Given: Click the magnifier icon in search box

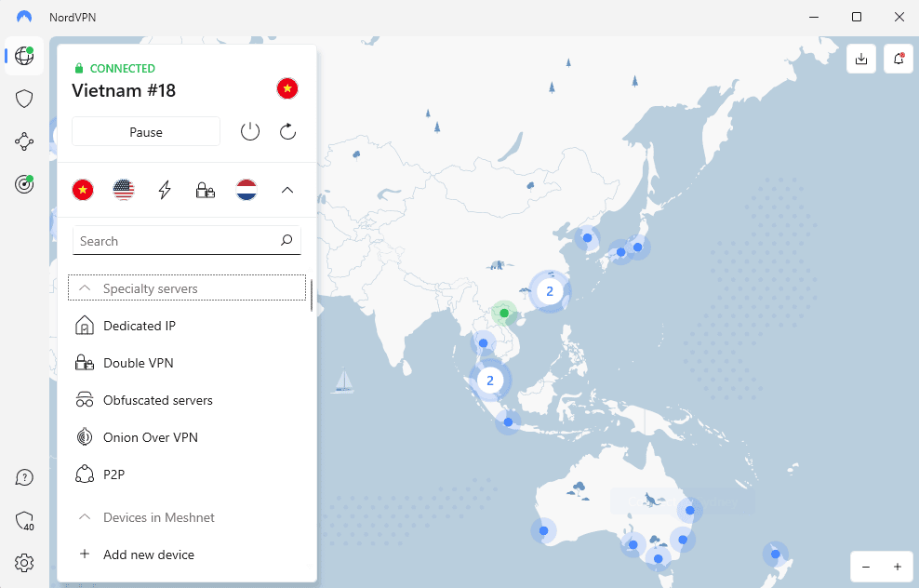Looking at the screenshot, I should tap(286, 240).
